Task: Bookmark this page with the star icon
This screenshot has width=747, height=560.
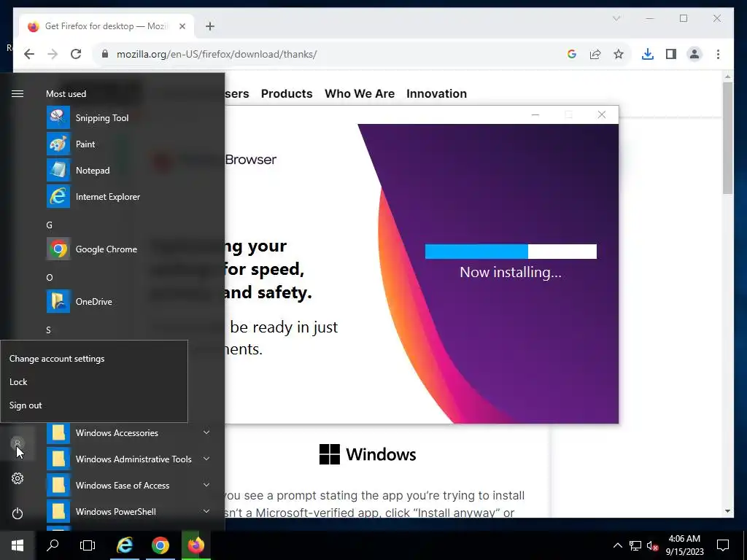Action: 619,54
